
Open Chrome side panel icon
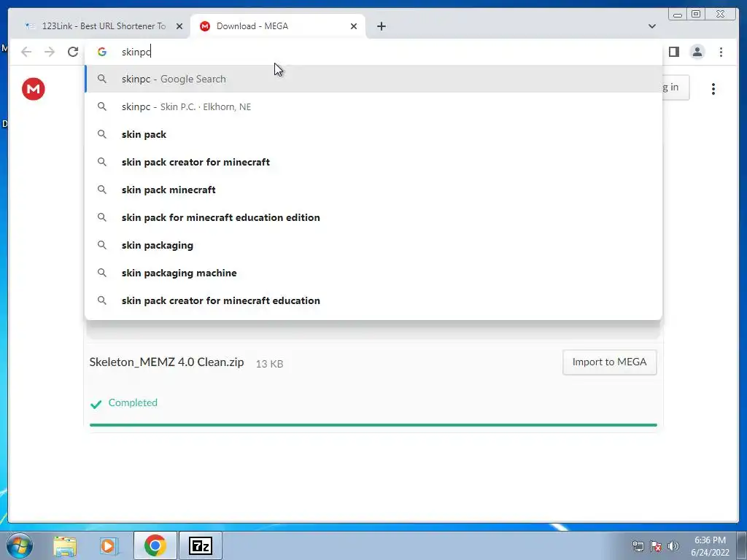tap(673, 52)
